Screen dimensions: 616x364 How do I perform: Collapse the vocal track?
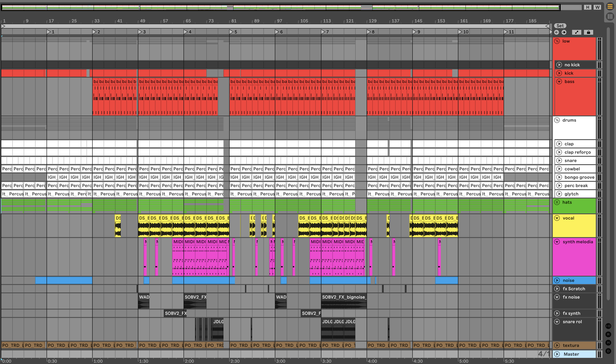coord(557,218)
